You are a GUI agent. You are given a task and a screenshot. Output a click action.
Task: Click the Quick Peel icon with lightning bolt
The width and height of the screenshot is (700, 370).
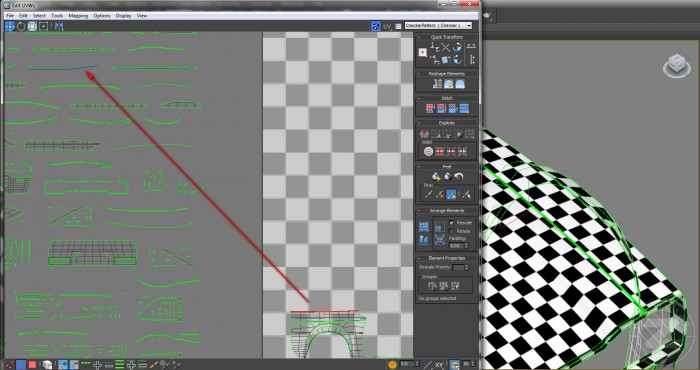click(437, 176)
